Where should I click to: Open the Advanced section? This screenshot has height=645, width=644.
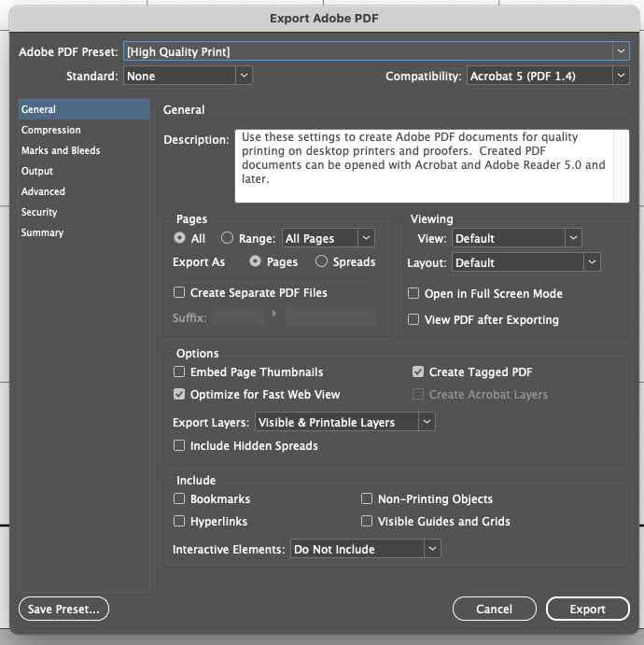(x=84, y=191)
